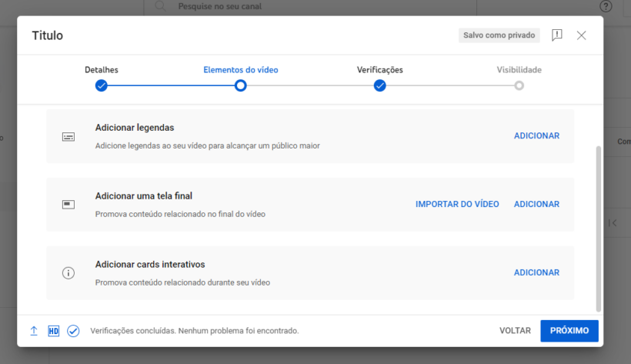Click the upload status arrow icon
This screenshot has height=364, width=631.
tap(34, 331)
